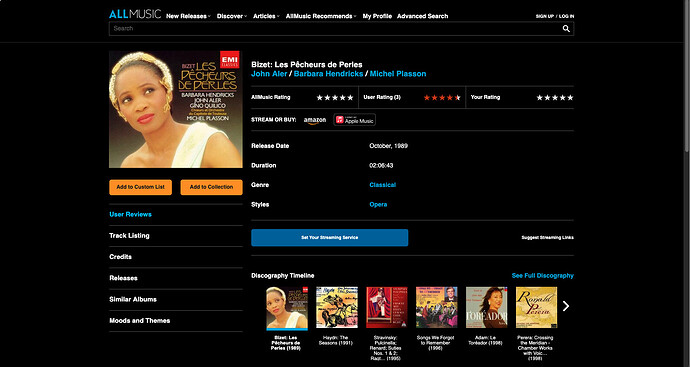Click the 'Discography Timeline' heading

[283, 276]
